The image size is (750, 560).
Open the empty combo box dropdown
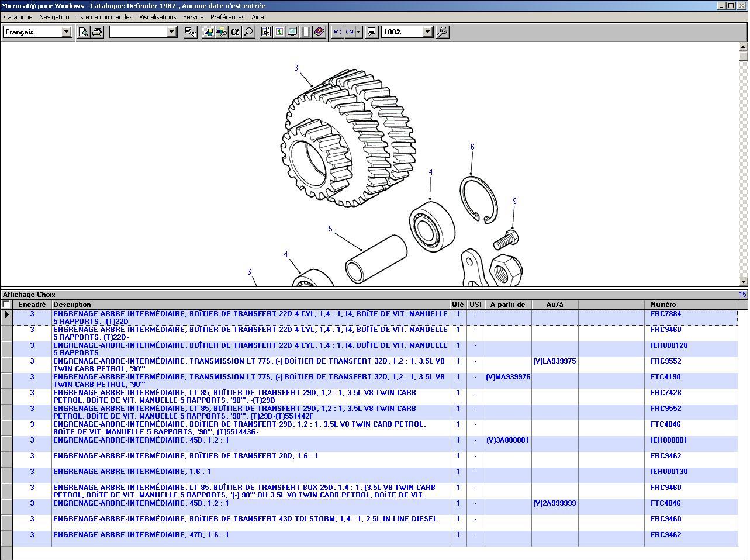pos(172,32)
